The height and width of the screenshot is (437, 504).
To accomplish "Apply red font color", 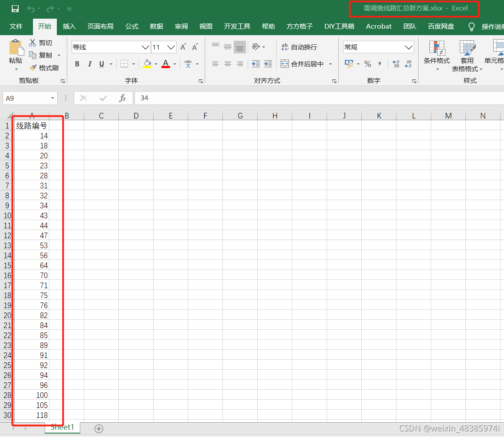I will click(166, 64).
